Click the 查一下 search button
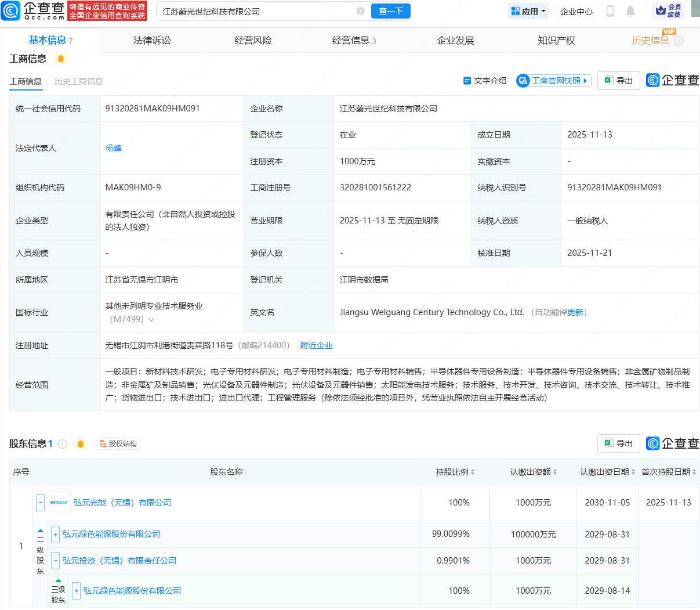Image resolution: width=700 pixels, height=610 pixels. pyautogui.click(x=390, y=11)
